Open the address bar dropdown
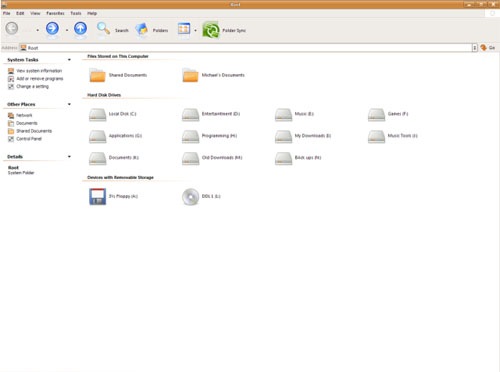This screenshot has width=500, height=372. 474,48
